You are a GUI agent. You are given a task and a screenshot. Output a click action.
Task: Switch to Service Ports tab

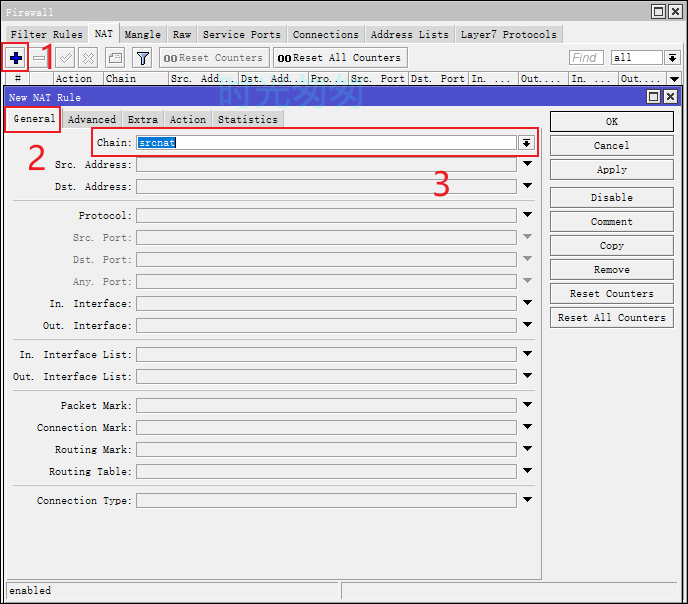242,34
